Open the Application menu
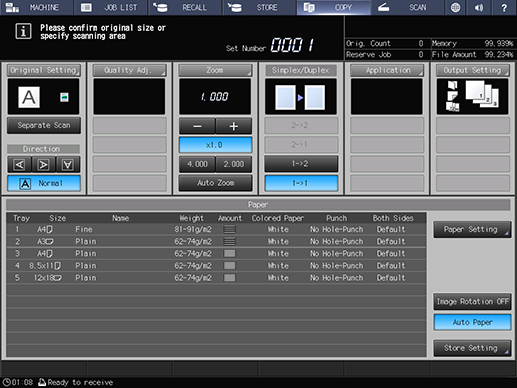 (387, 70)
